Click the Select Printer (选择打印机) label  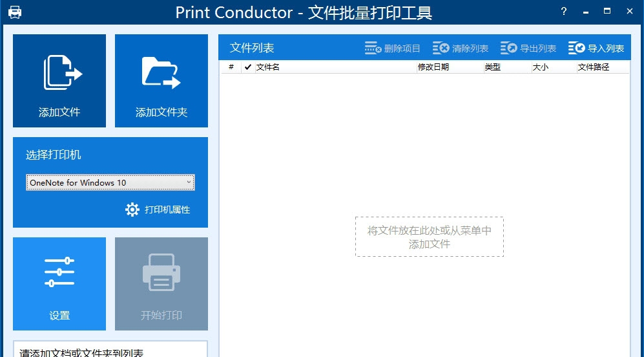[54, 155]
